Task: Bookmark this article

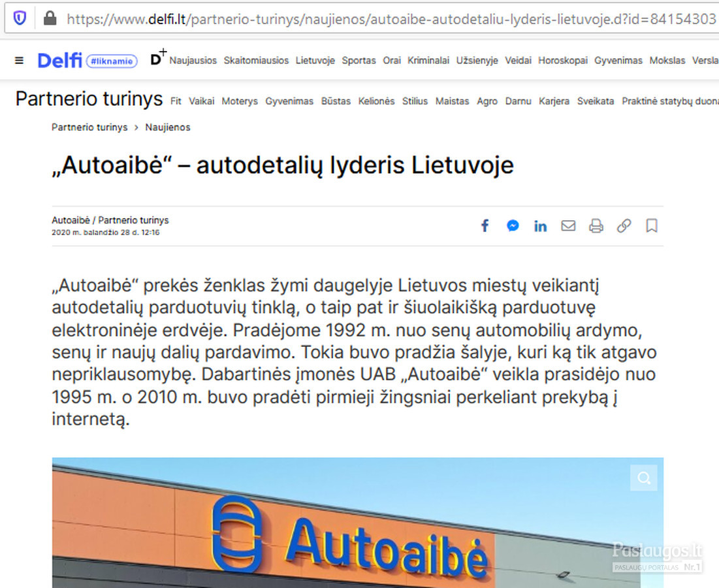Action: (x=652, y=225)
